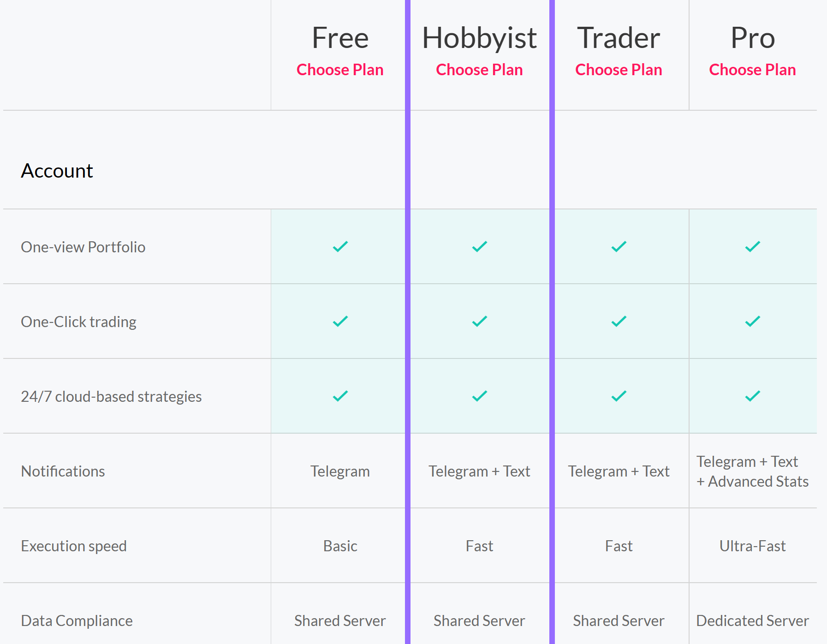The width and height of the screenshot is (827, 644).
Task: Click One-view Portfolio checkmark in Free column
Action: point(340,247)
